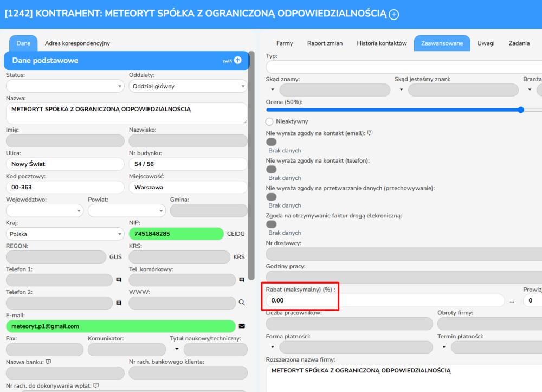The width and height of the screenshot is (542, 392).
Task: Open the Powiat dropdown
Action: pos(126,210)
